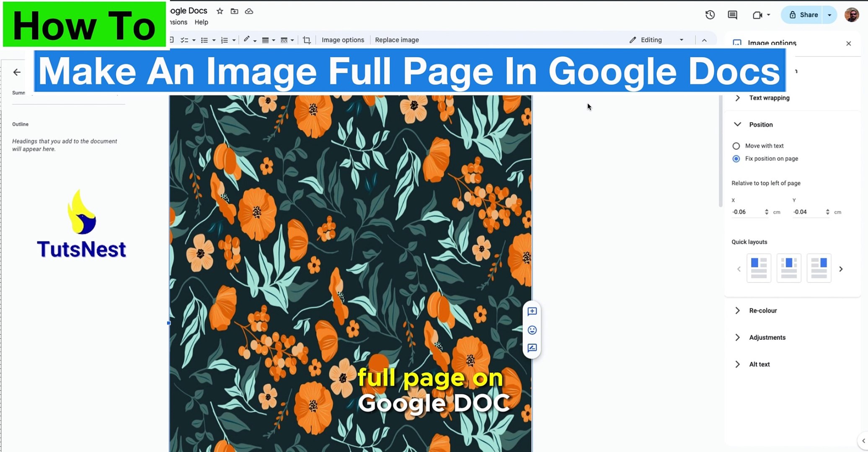868x452 pixels.
Task: Open comment history panel
Action: click(x=732, y=15)
